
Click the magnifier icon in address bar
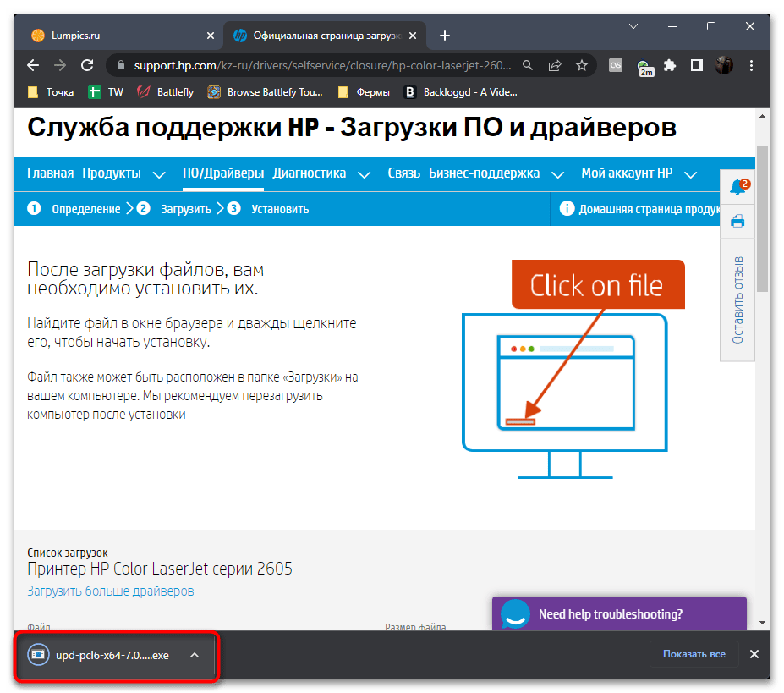(528, 65)
